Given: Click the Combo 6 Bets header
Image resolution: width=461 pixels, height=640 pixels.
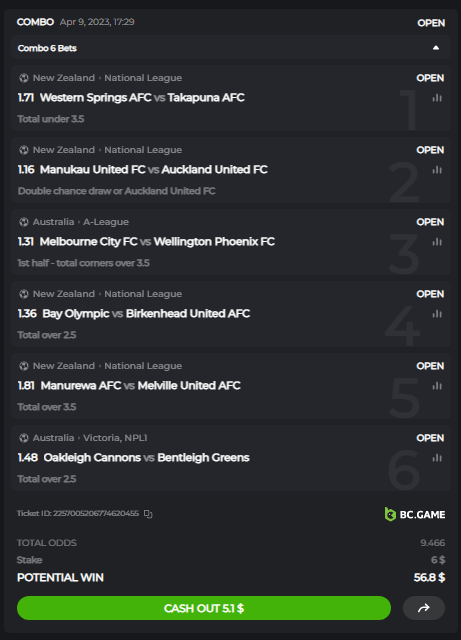Looking at the screenshot, I should [x=231, y=48].
